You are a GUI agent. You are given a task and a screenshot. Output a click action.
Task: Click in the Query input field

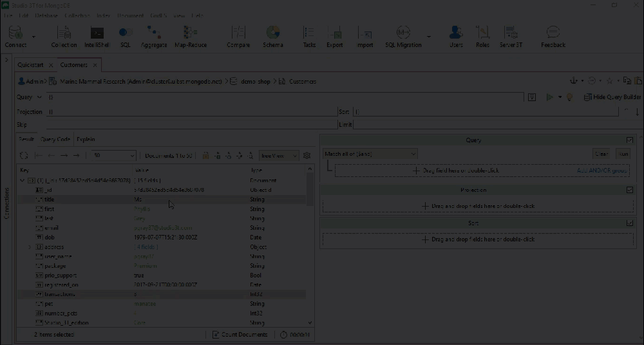click(x=285, y=97)
